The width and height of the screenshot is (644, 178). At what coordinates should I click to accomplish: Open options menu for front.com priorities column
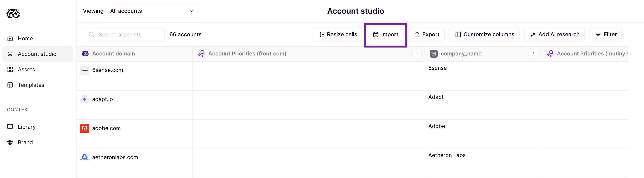pos(417,54)
